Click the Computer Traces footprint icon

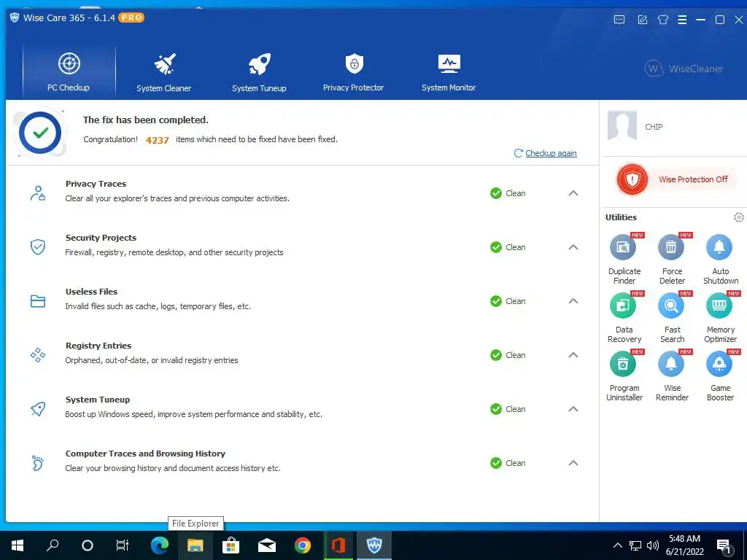pos(38,463)
